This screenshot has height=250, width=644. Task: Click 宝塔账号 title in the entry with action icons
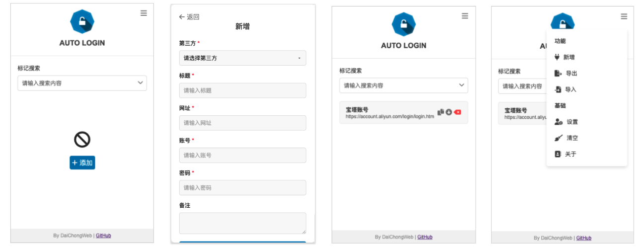(x=357, y=110)
